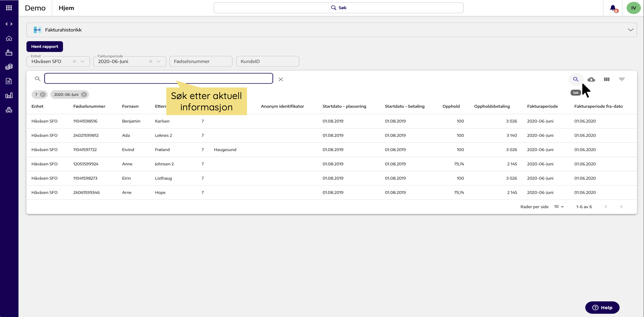Select cell 12051599924
Screen dimensions: 644x317
tap(86, 164)
